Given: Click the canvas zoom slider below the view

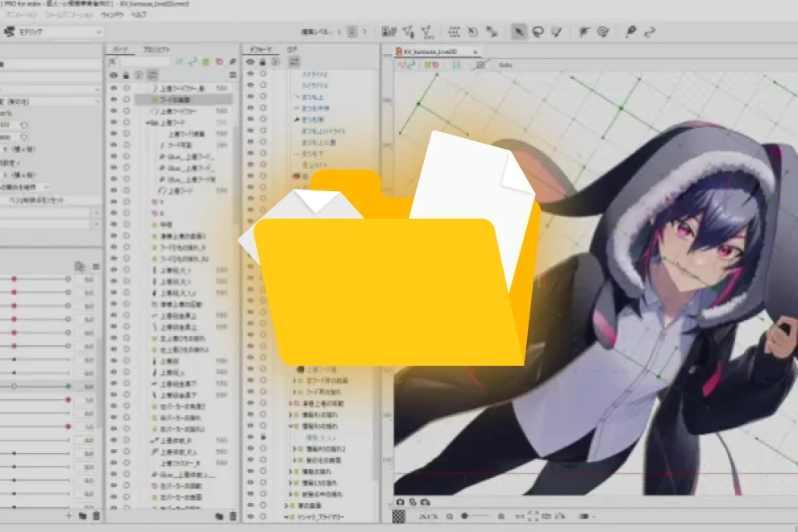Looking at the screenshot, I should click(475, 516).
